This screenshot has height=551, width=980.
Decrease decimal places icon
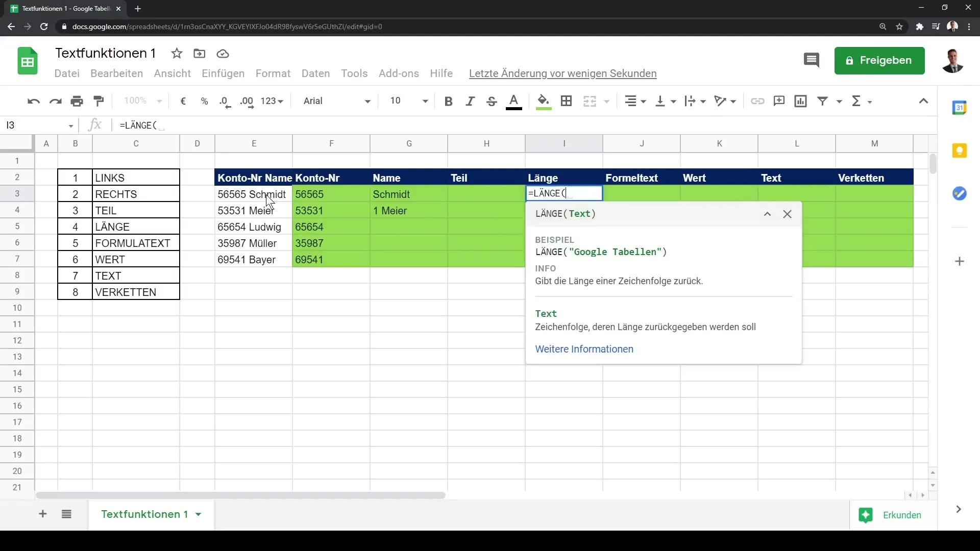pos(225,101)
